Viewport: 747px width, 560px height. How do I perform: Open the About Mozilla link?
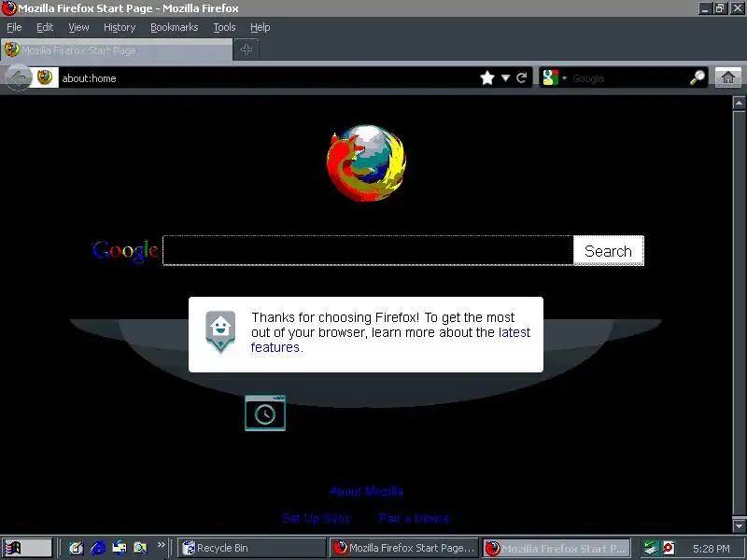pos(366,492)
